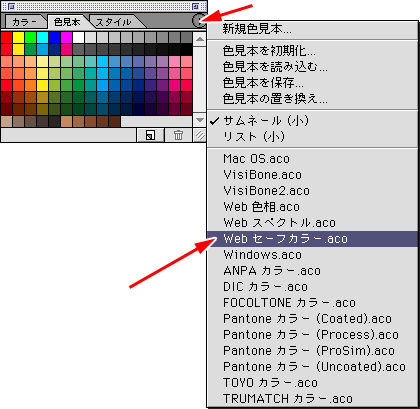The image size is (420, 409).
Task: Toggle the checked サムネール (小) view option
Action: coord(312,121)
